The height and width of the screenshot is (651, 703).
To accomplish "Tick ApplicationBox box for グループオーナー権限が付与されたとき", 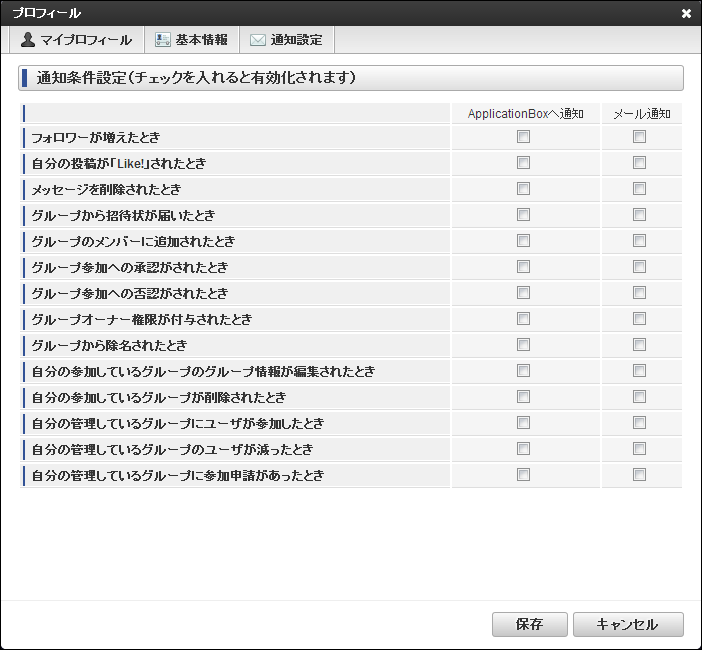I will pyautogui.click(x=523, y=318).
